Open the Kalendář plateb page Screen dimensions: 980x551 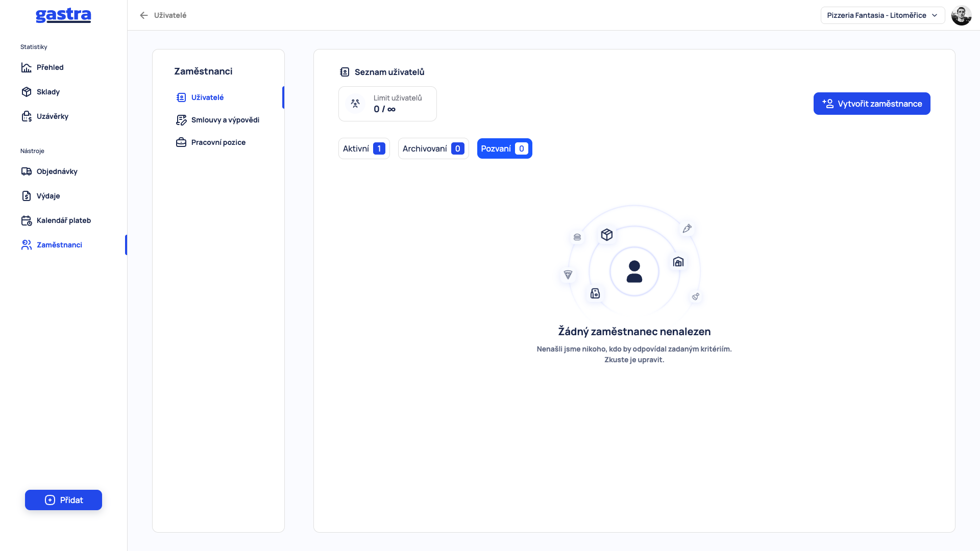coord(63,220)
